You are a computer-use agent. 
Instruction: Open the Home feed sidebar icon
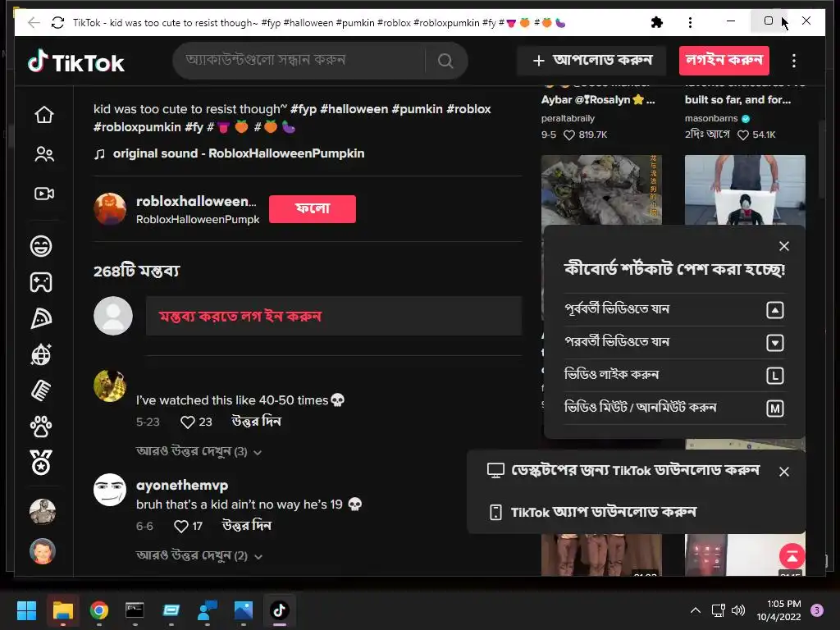(x=44, y=115)
